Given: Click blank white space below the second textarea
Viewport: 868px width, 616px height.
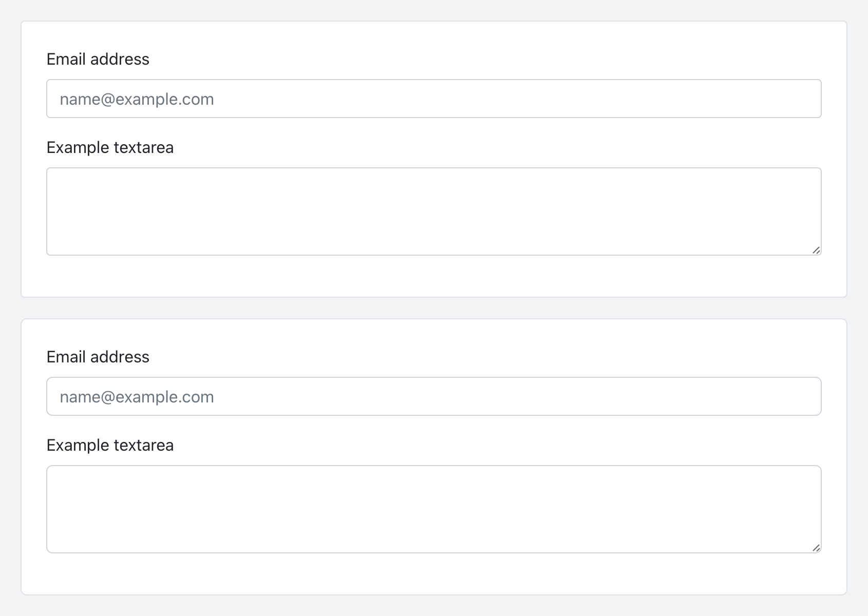Looking at the screenshot, I should [433, 574].
